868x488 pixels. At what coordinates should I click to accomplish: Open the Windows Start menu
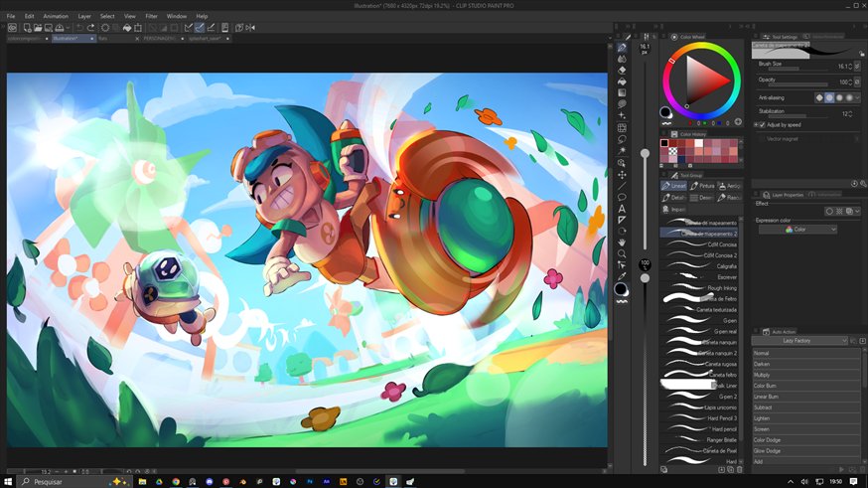8,482
